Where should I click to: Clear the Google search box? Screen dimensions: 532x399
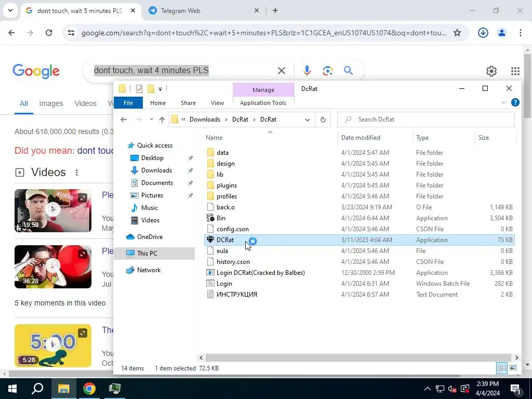(x=282, y=71)
